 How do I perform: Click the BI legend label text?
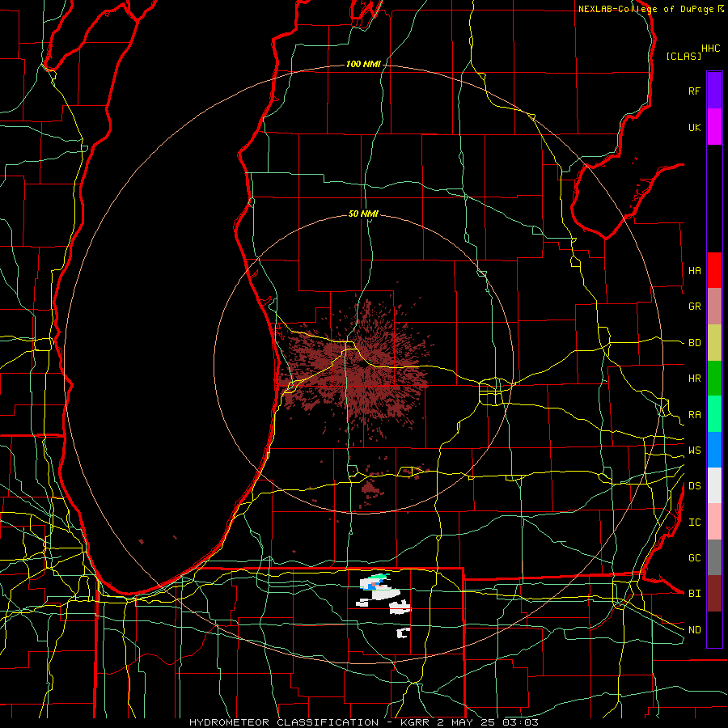[695, 594]
